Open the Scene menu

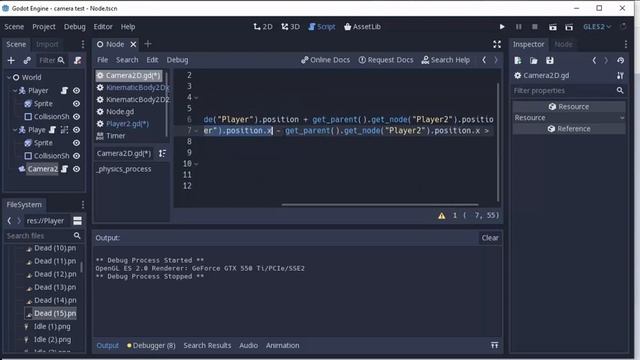coord(14,27)
